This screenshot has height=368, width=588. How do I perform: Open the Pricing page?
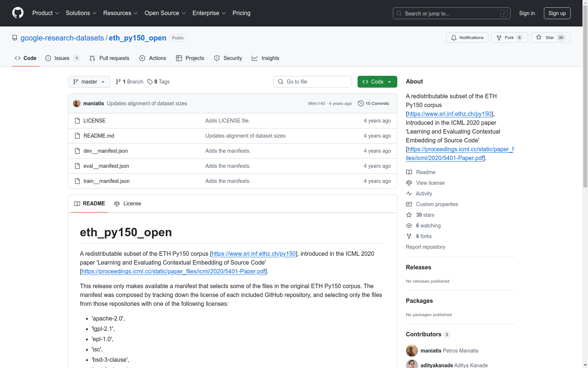click(x=241, y=13)
